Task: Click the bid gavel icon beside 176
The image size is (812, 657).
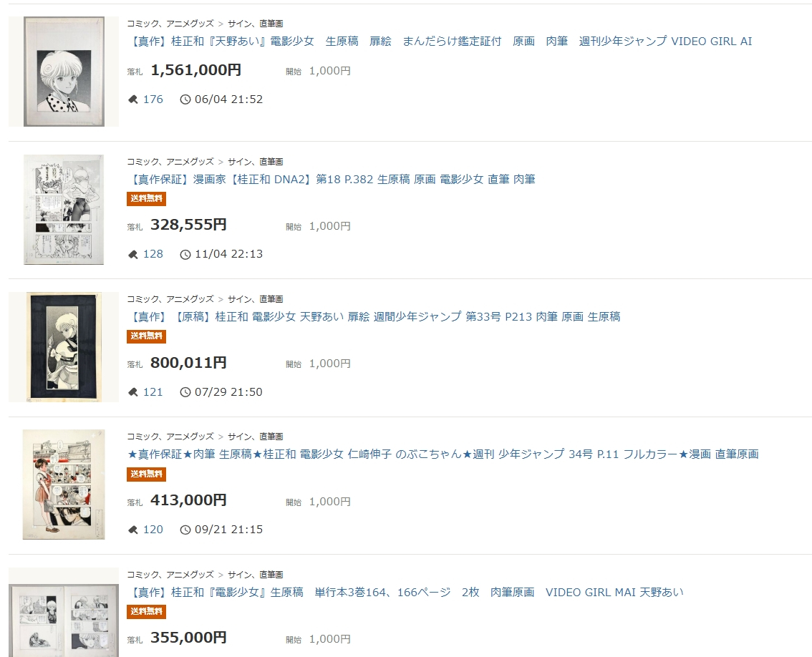Action: (133, 99)
